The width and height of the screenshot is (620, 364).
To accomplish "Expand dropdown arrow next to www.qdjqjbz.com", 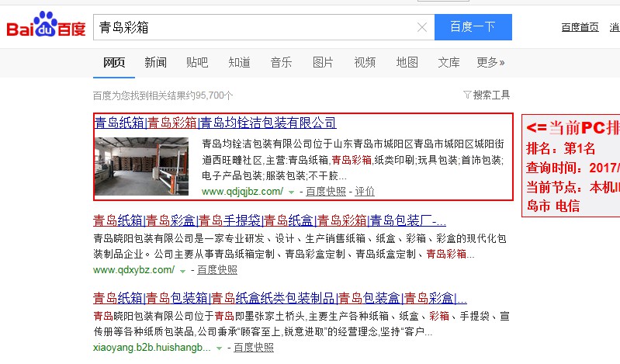I will 291,192.
